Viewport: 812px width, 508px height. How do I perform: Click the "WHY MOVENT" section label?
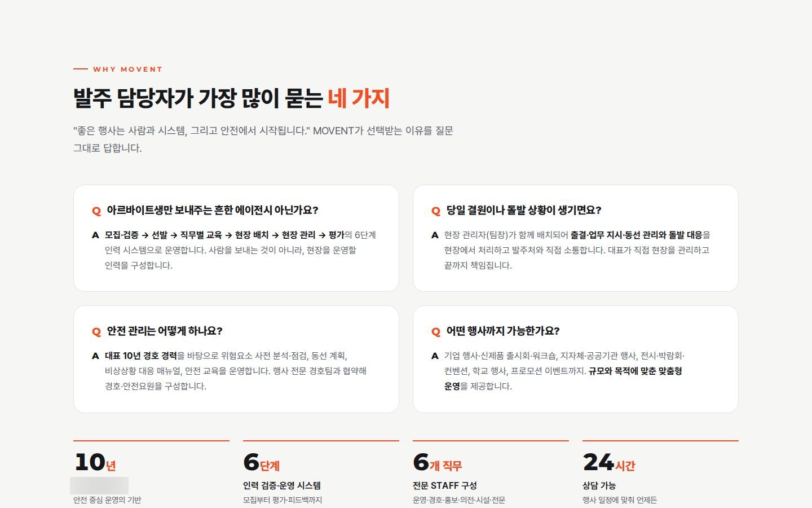(x=127, y=69)
